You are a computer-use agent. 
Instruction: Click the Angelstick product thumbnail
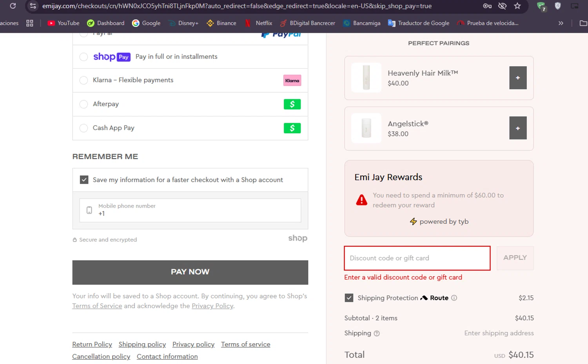tap(366, 128)
